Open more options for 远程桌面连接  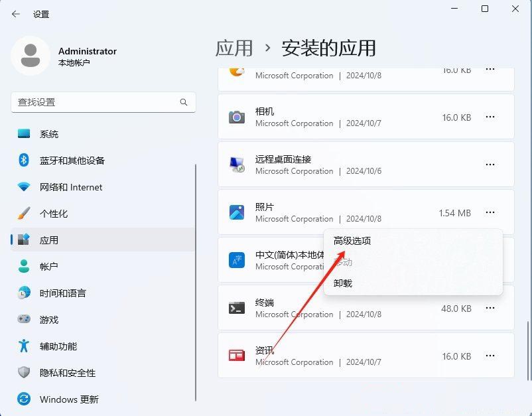click(x=490, y=165)
